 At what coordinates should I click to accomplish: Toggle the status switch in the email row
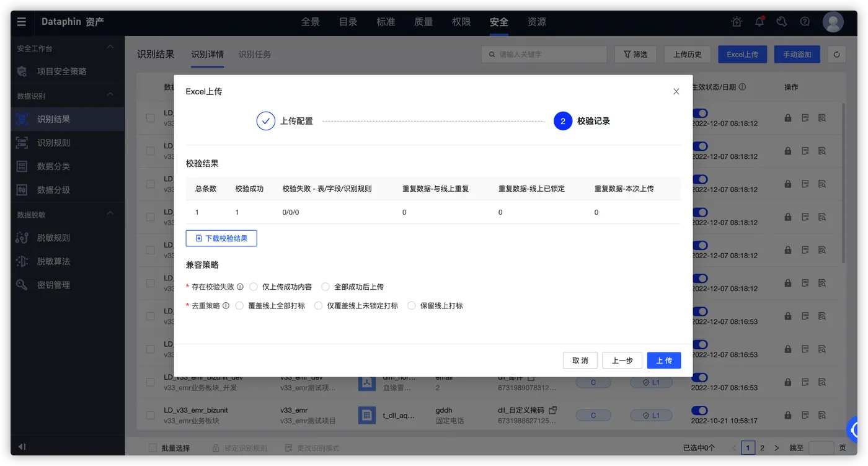(699, 377)
